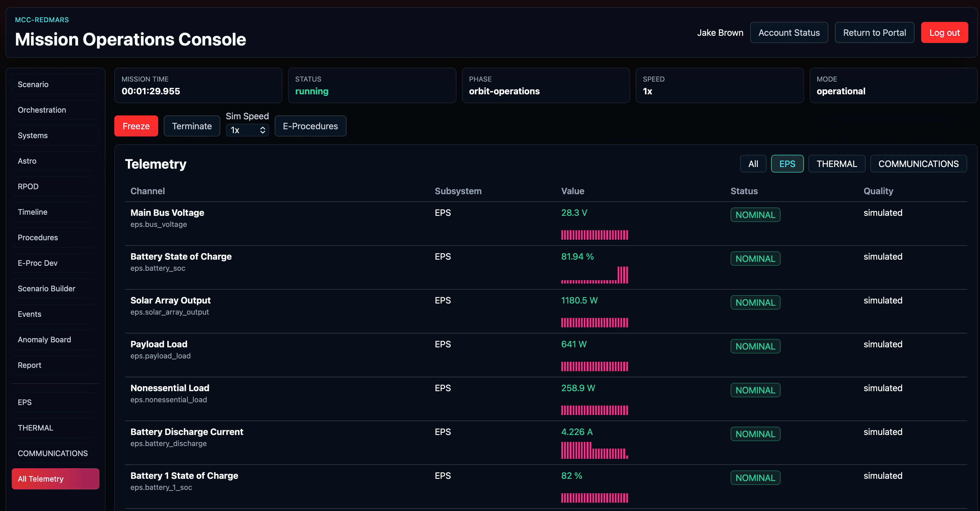This screenshot has width=980, height=511.
Task: Go to Systems in the sidebar
Action: pos(55,135)
